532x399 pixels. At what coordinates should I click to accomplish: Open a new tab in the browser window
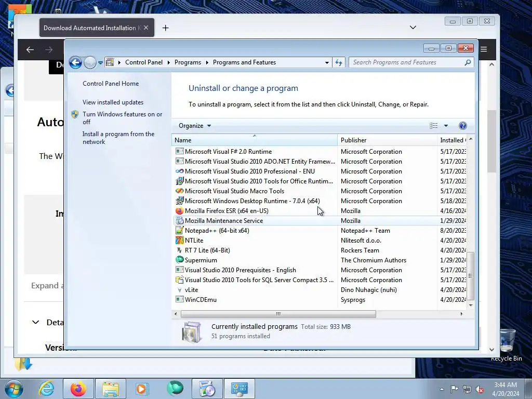tap(166, 28)
